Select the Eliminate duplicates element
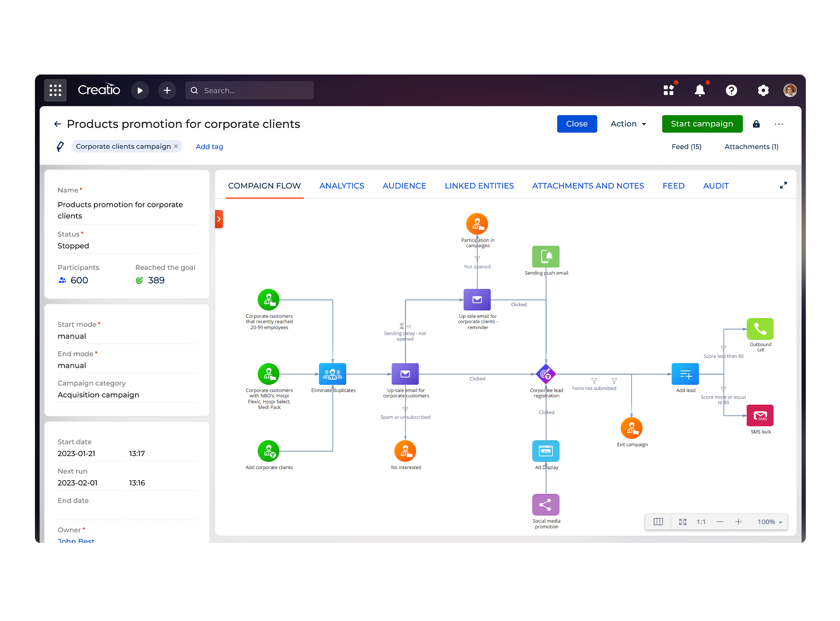840x621 pixels. pyautogui.click(x=332, y=374)
